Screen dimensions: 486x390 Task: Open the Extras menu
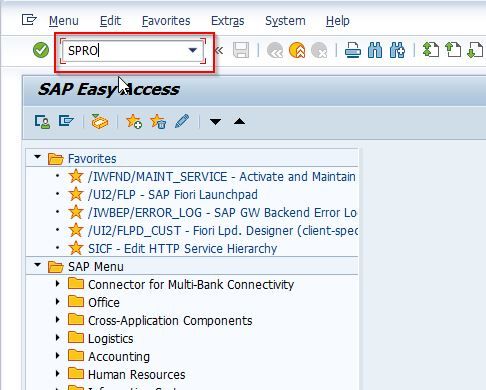[228, 21]
